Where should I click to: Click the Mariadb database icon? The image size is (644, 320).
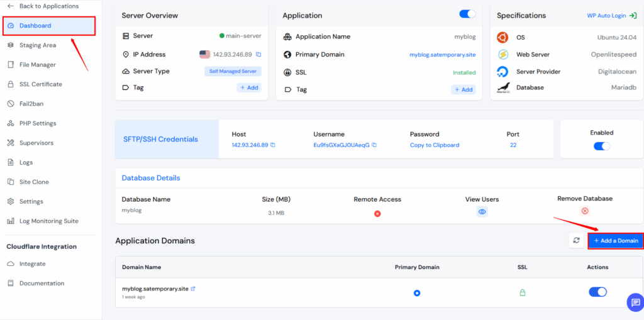coord(503,88)
